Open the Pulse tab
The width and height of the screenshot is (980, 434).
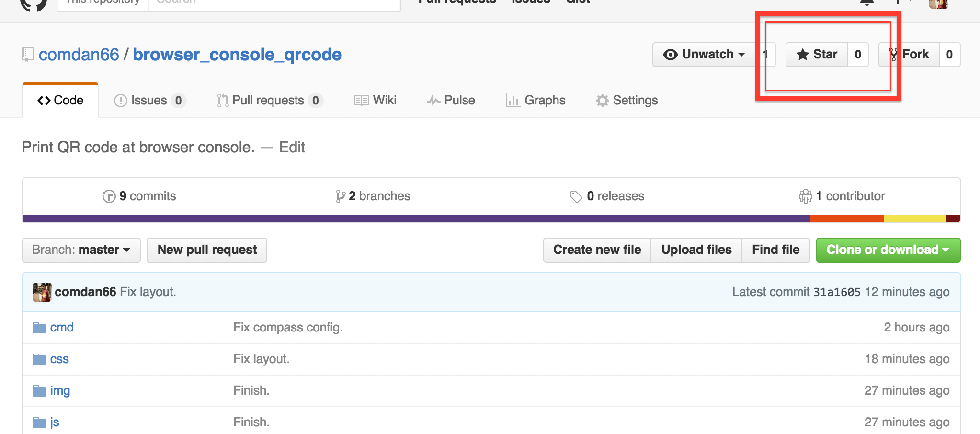click(x=451, y=100)
